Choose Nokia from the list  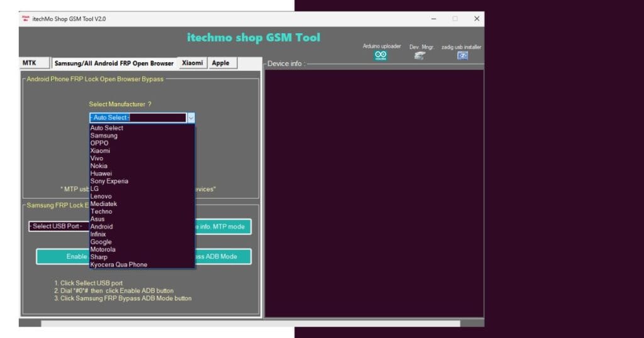[x=142, y=166]
